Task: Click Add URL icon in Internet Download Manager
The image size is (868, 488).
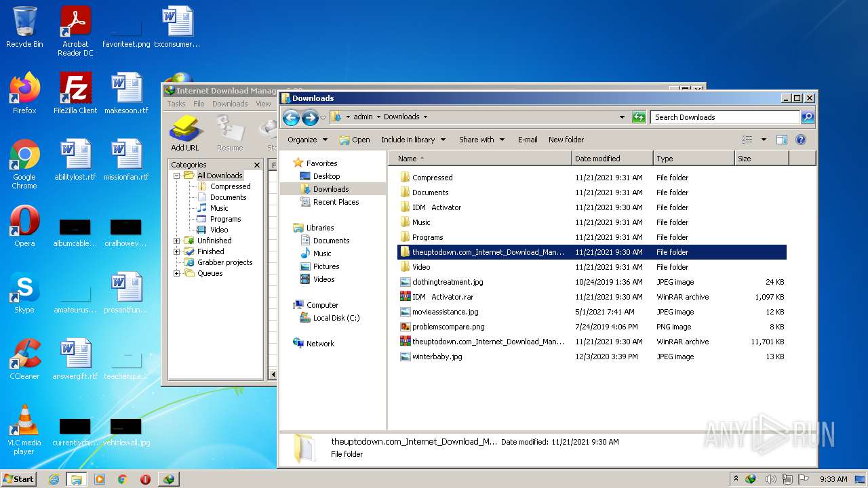Action: pos(184,134)
